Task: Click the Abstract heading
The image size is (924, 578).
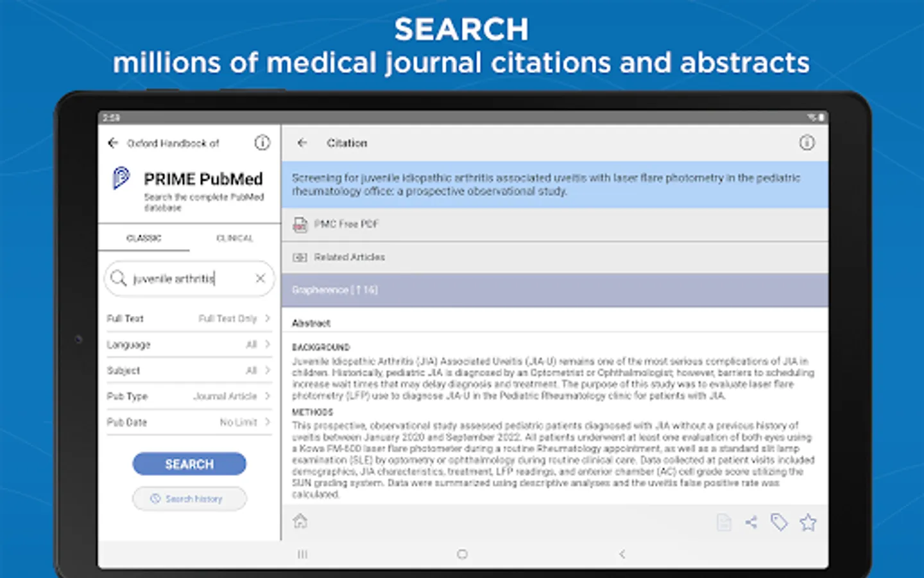Action: pyautogui.click(x=311, y=323)
